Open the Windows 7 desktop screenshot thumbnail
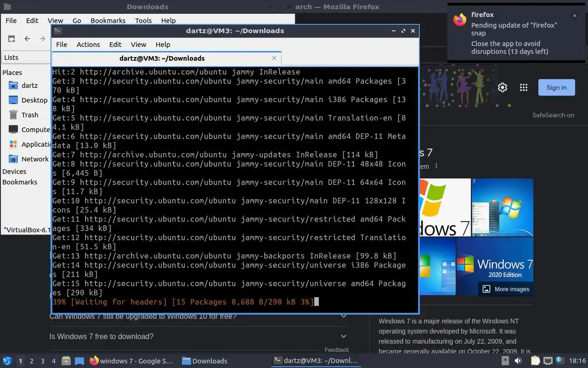Viewport: 588px width, 368px height. pyautogui.click(x=503, y=207)
